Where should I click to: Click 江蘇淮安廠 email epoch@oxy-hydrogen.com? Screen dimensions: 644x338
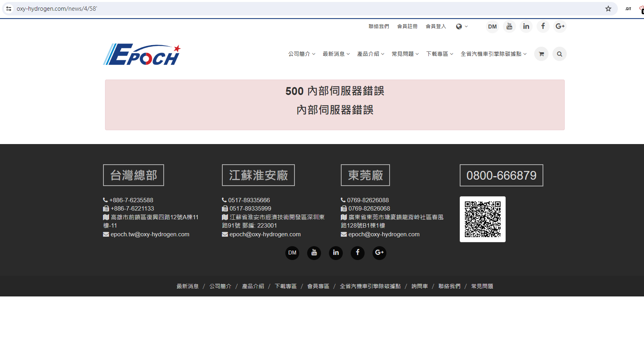(265, 234)
